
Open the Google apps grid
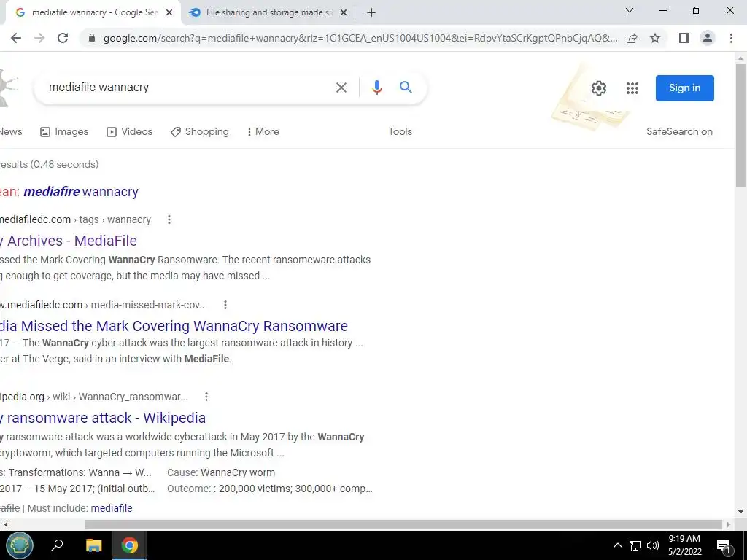tap(632, 88)
